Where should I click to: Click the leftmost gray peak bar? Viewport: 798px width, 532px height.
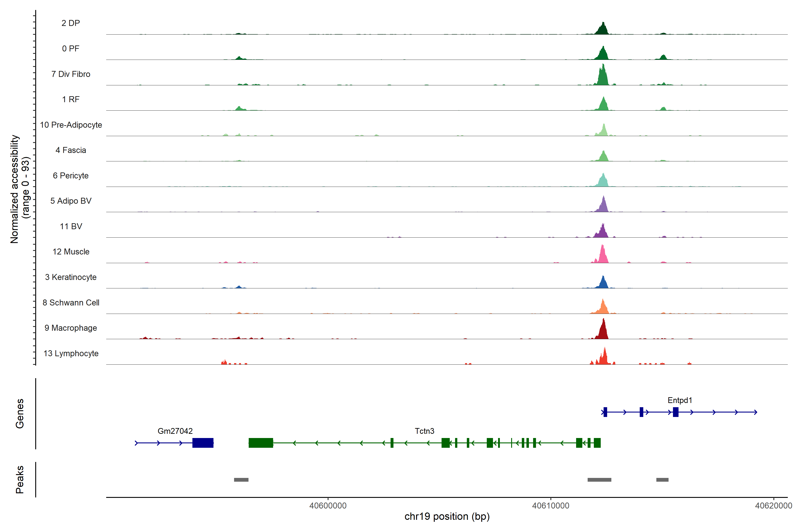click(241, 480)
